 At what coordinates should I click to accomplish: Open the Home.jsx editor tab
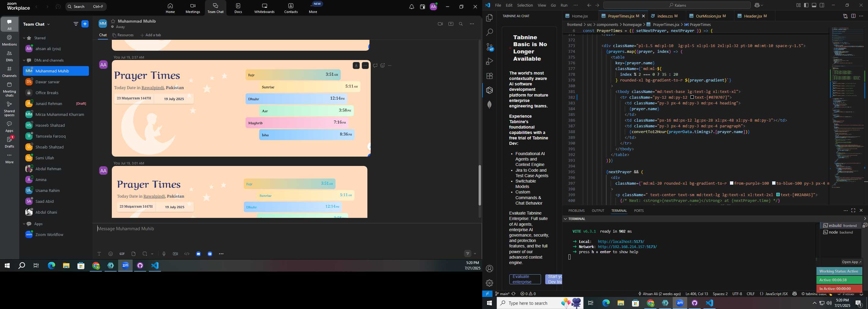(580, 16)
